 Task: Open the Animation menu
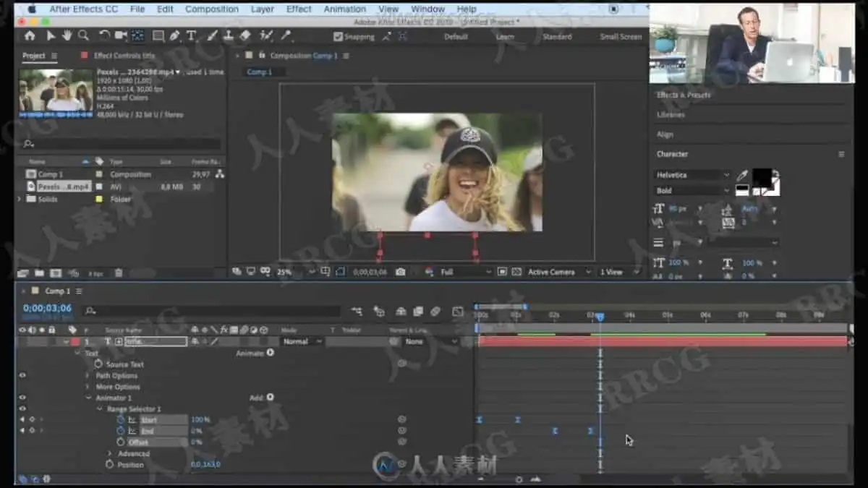[345, 9]
